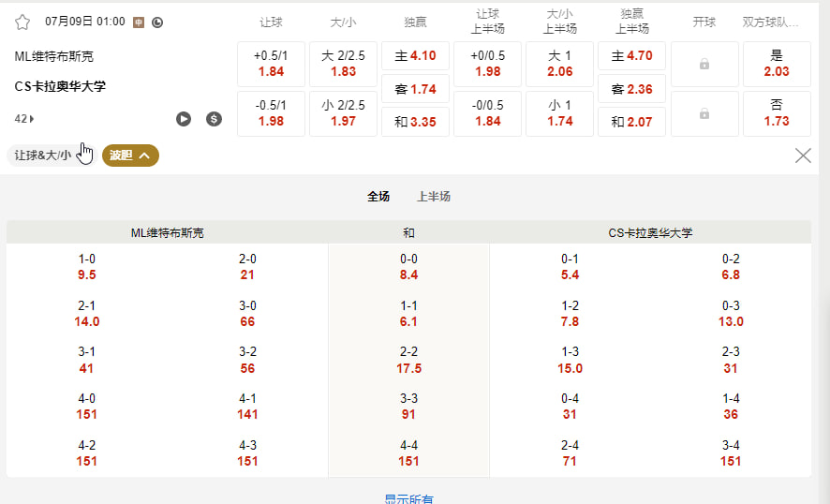830x504 pixels.
Task: Collapse the 波胆 correct score pill
Action: [131, 156]
